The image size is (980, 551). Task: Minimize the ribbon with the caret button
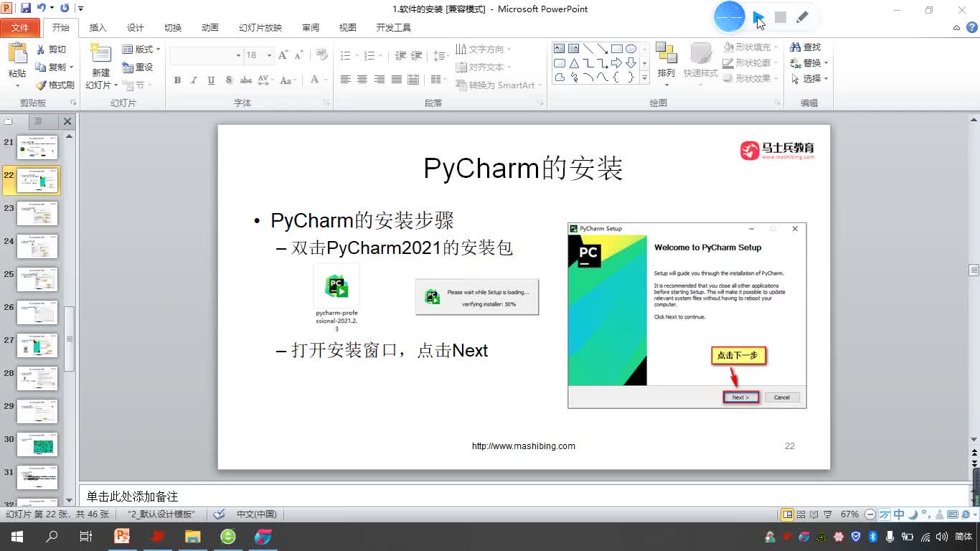(956, 28)
